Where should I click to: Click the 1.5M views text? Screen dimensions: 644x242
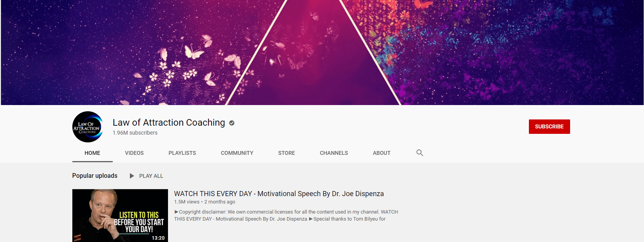point(187,202)
